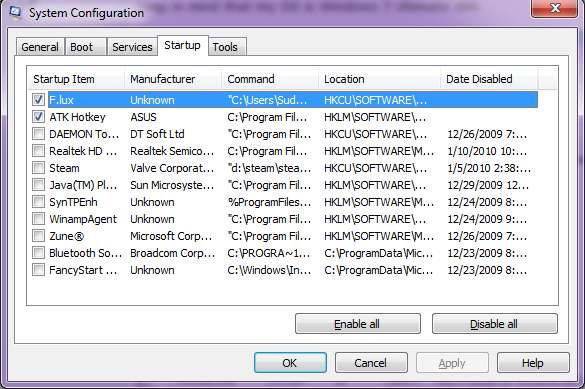Enable the DAEMON Tools startup checkbox

(x=38, y=134)
